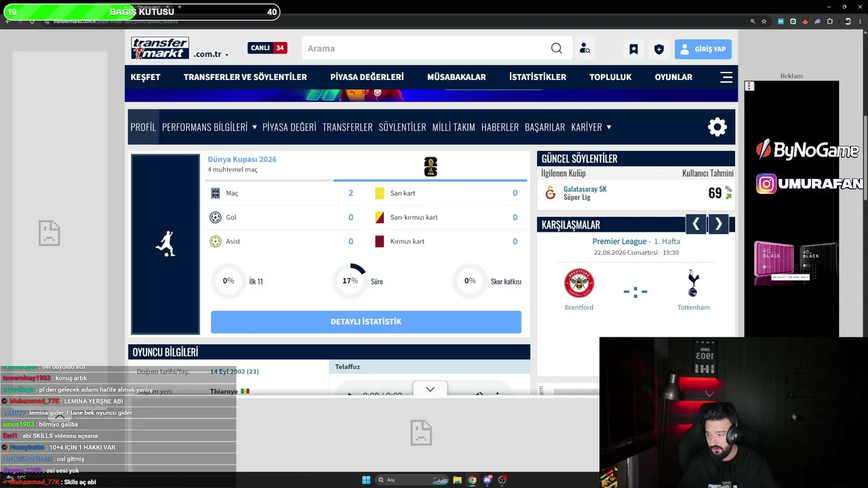Click the -:- match score placeholder
The width and height of the screenshot is (868, 488).
point(635,292)
